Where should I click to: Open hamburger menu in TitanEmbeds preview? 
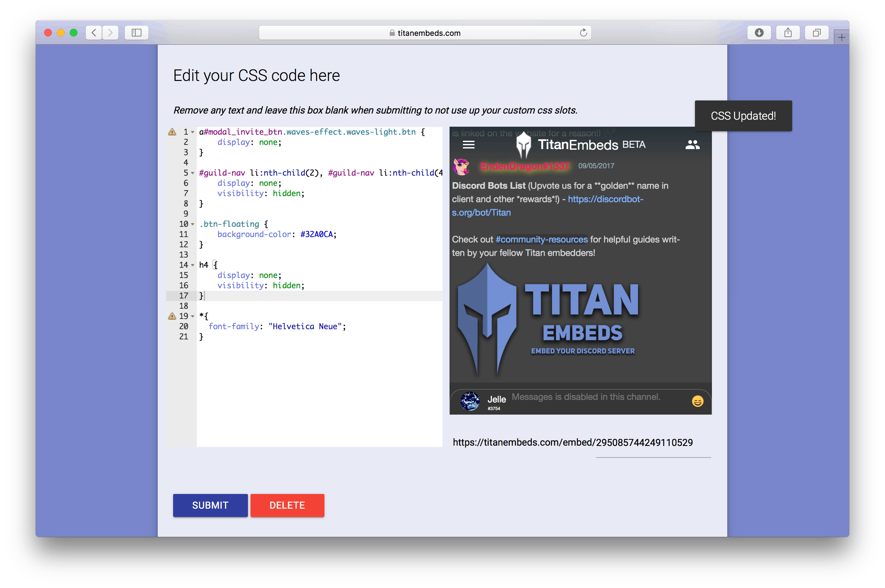(x=468, y=144)
